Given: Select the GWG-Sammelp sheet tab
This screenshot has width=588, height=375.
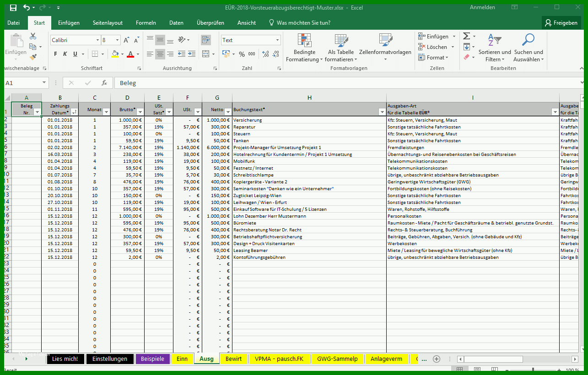Looking at the screenshot, I should [338, 359].
